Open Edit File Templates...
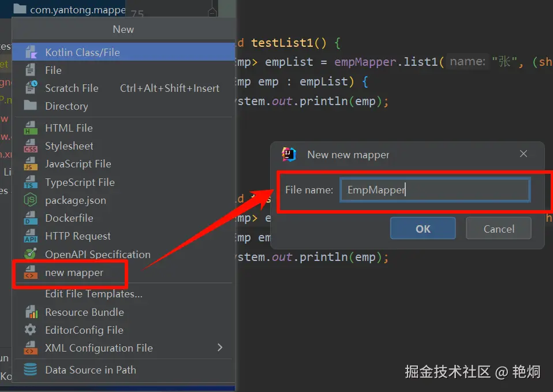This screenshot has width=553, height=392. pos(124,293)
